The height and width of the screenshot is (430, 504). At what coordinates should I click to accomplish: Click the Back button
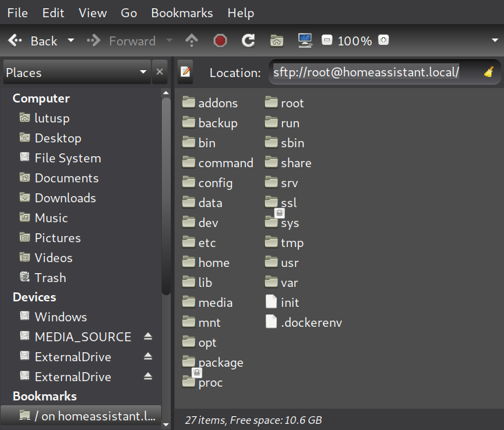33,41
